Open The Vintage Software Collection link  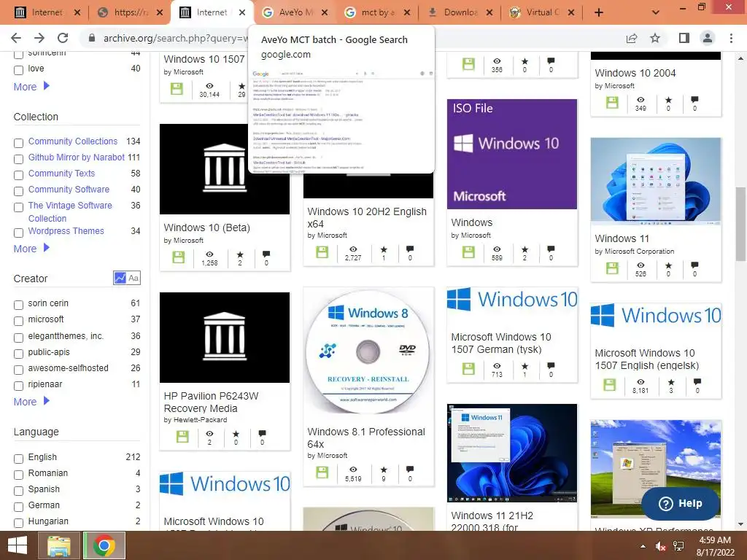coord(70,212)
